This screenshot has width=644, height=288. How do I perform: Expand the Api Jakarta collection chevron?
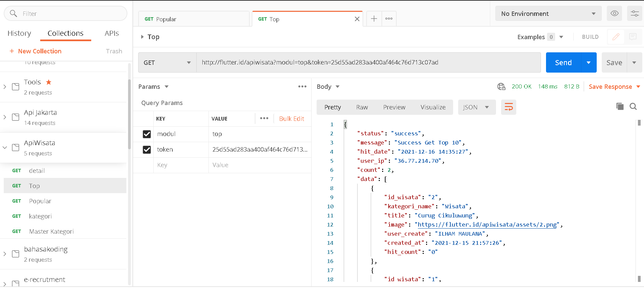click(x=5, y=117)
